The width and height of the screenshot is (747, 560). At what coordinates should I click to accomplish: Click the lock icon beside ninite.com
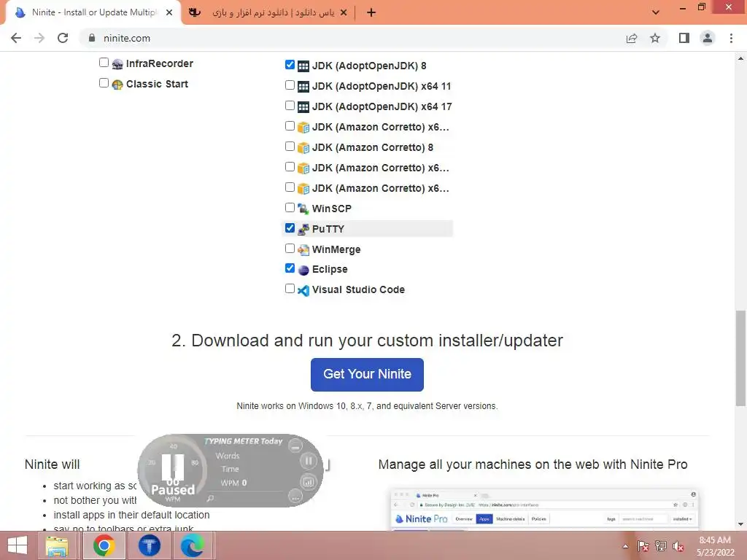pyautogui.click(x=92, y=38)
